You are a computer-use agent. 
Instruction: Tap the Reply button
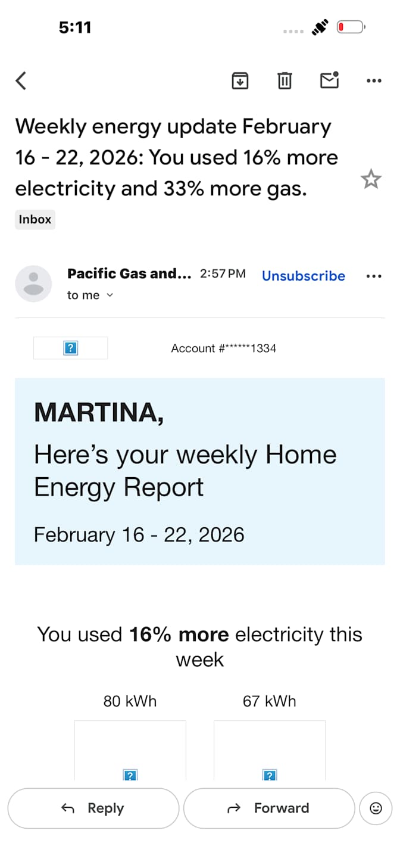(x=93, y=808)
